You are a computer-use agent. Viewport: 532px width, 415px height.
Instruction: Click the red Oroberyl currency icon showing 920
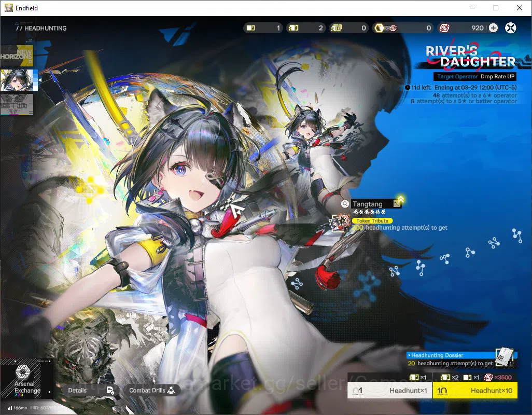pos(444,28)
